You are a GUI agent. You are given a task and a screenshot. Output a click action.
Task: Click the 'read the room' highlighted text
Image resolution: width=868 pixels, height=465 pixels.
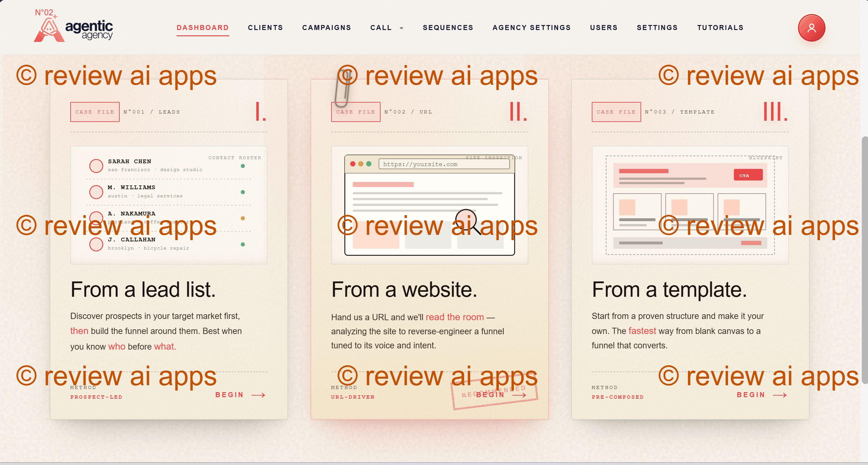pyautogui.click(x=455, y=317)
